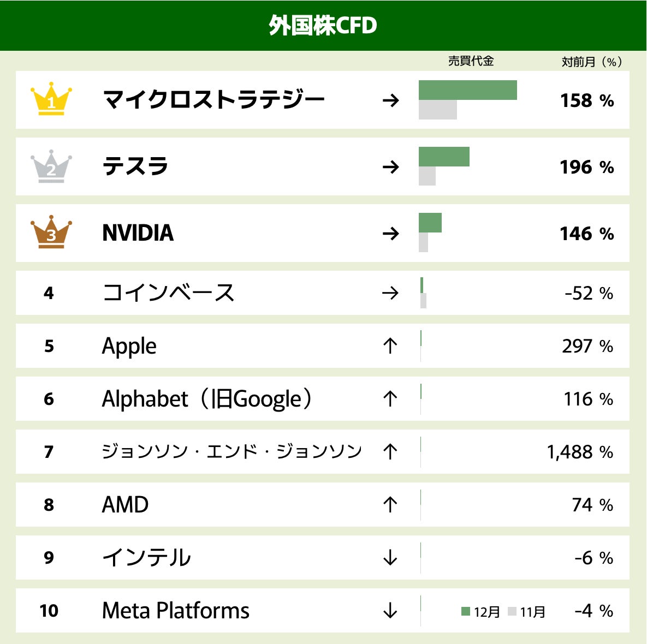The width and height of the screenshot is (647, 644).
Task: Select the Alphabet（旧Google） stock name
Action: coord(207,399)
